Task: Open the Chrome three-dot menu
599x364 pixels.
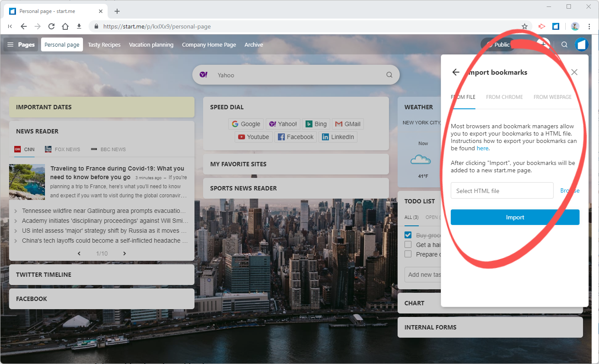Action: click(589, 26)
